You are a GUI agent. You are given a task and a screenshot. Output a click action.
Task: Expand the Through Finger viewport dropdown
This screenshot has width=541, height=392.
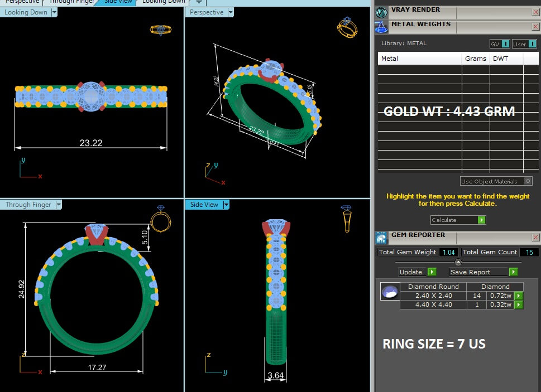pos(59,205)
